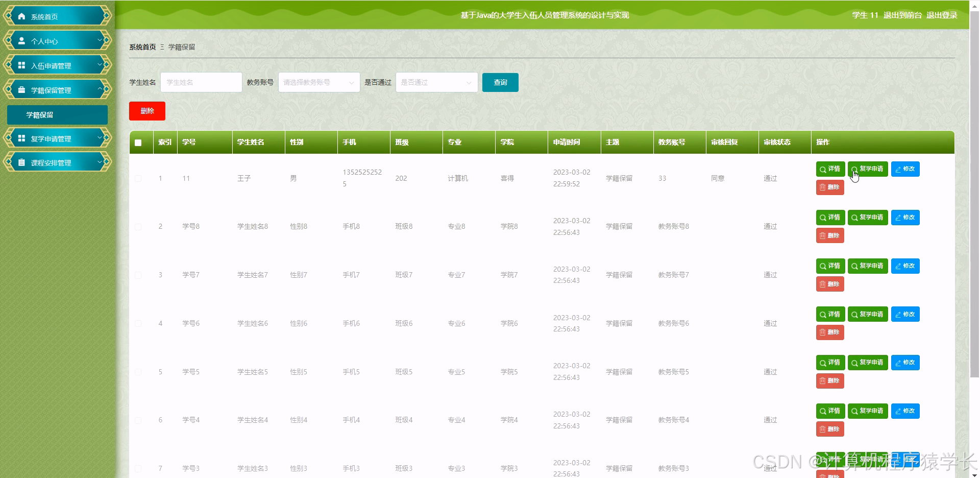Screen dimensions: 980x478
Task: Expand the 个人中心 menu chevron
Action: pyautogui.click(x=100, y=40)
